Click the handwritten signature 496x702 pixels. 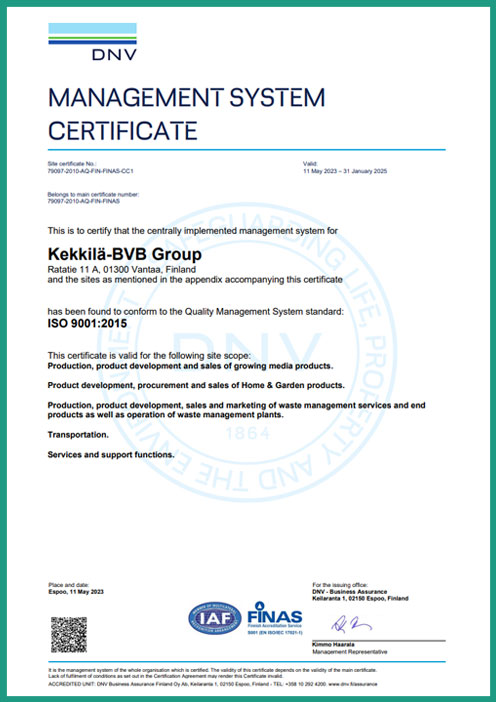click(351, 623)
